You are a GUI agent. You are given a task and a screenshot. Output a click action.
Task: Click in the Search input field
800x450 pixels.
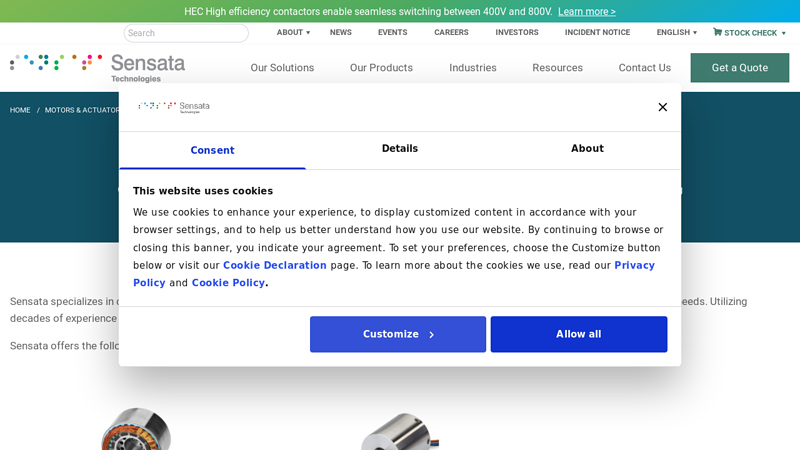tap(186, 33)
